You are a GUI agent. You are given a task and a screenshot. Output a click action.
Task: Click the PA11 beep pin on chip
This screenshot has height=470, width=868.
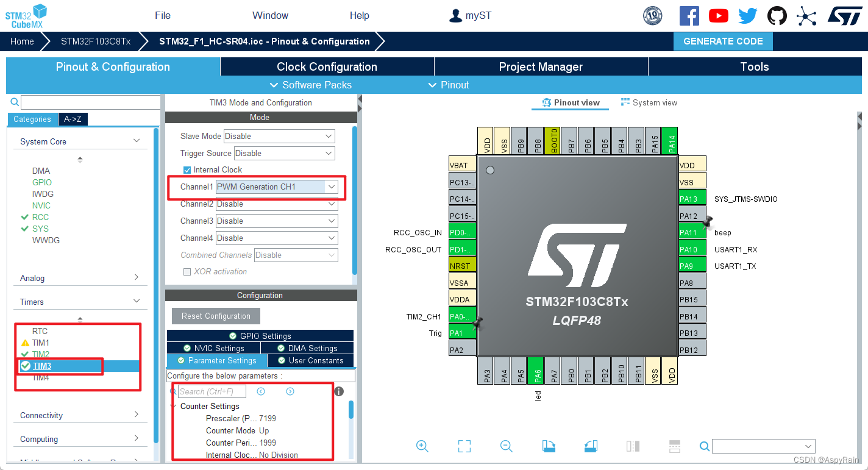coord(692,232)
